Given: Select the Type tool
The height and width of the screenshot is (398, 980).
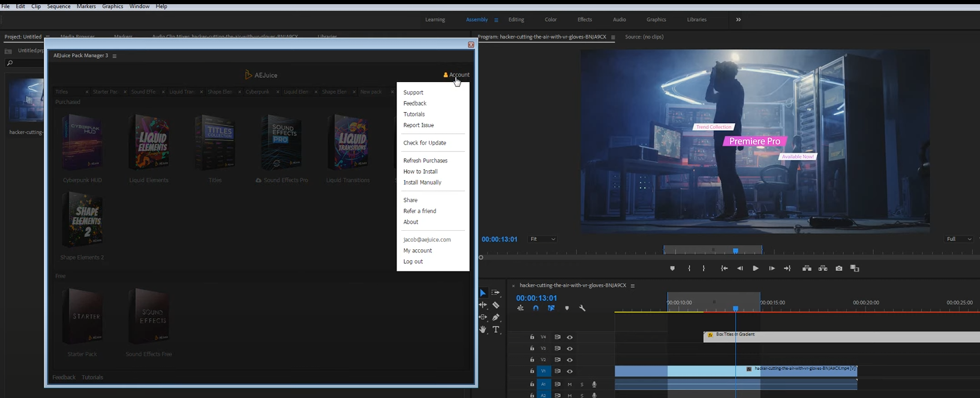Looking at the screenshot, I should click(496, 330).
